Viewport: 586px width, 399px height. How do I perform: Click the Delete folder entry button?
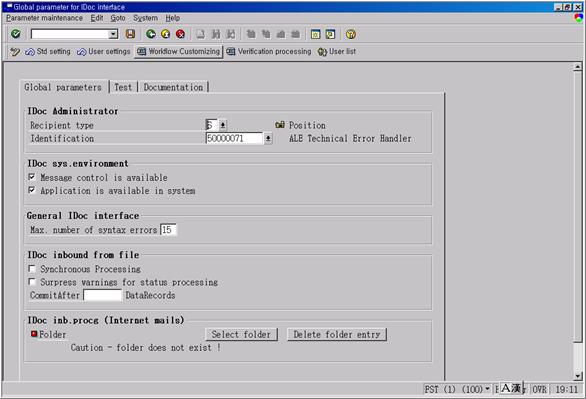[337, 334]
